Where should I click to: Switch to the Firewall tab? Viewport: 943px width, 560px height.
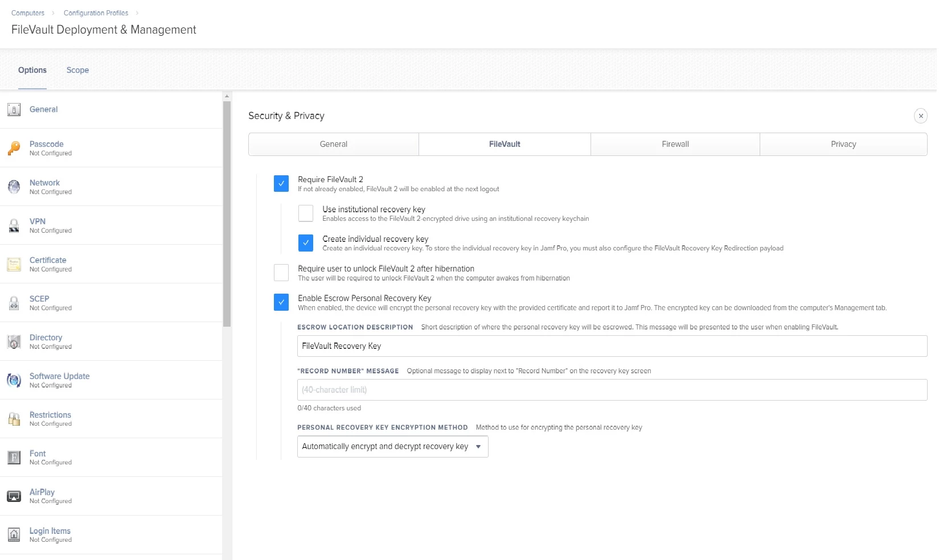tap(675, 145)
